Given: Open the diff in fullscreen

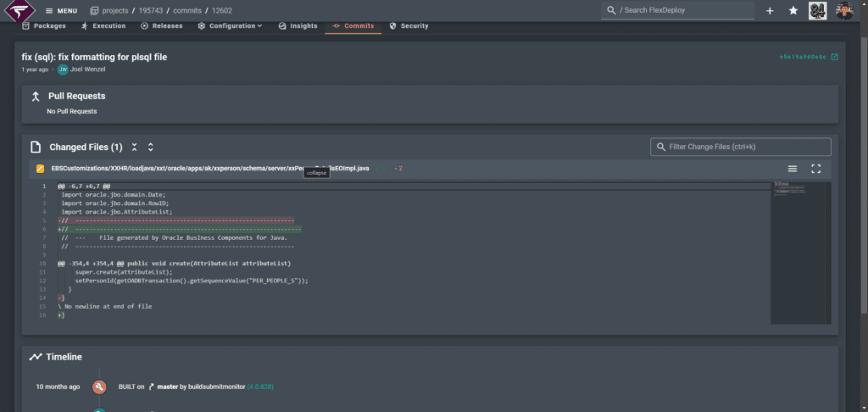Looking at the screenshot, I should (x=816, y=169).
